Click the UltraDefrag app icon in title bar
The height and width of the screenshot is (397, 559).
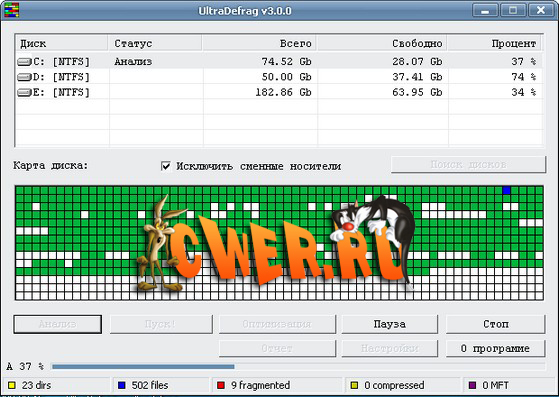[x=11, y=10]
